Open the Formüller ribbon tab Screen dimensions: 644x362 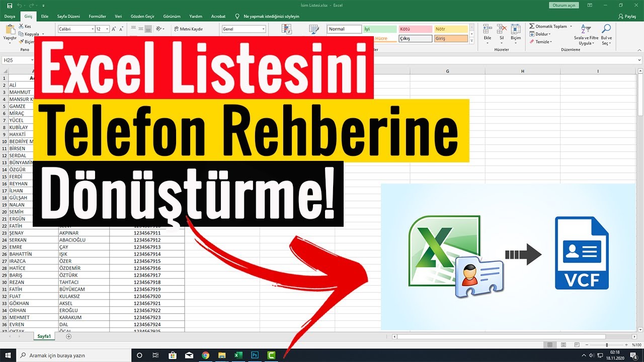pos(97,16)
